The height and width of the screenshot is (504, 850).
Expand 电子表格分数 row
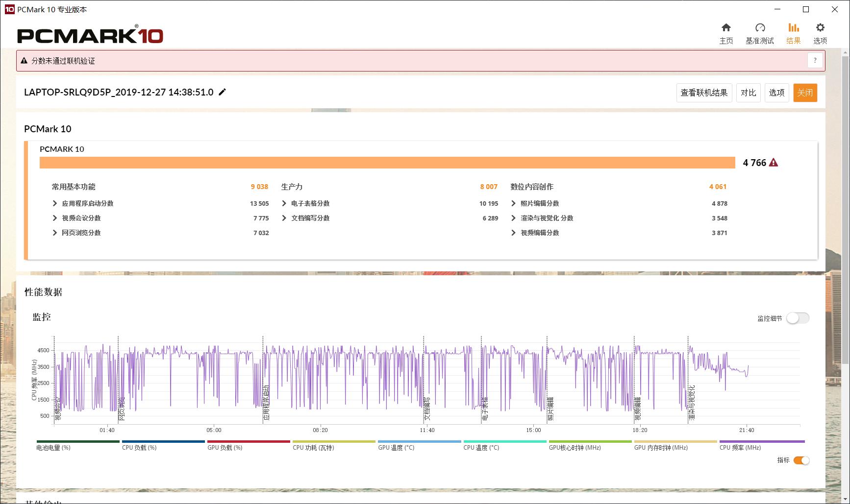click(x=284, y=203)
